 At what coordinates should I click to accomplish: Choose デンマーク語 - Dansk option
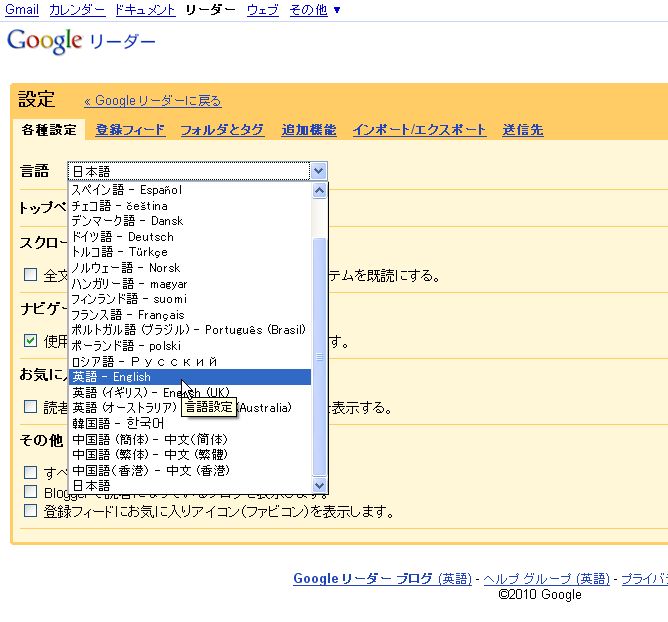(x=190, y=221)
